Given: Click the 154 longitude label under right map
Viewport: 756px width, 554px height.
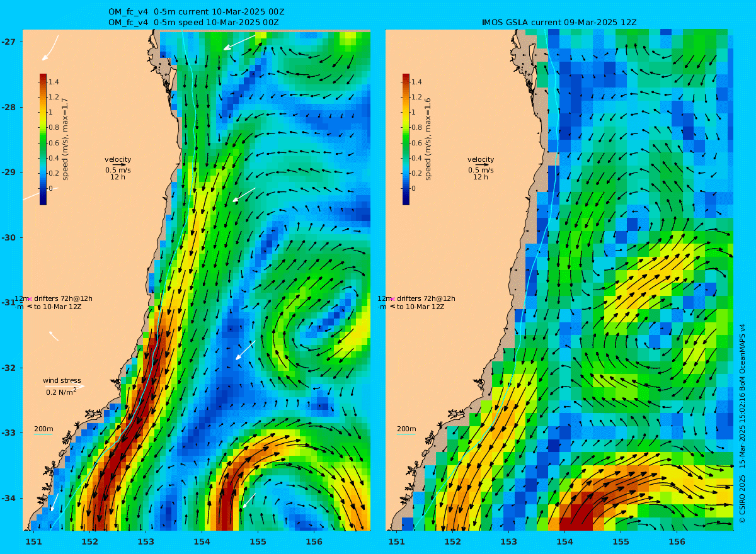Looking at the screenshot, I should (564, 541).
